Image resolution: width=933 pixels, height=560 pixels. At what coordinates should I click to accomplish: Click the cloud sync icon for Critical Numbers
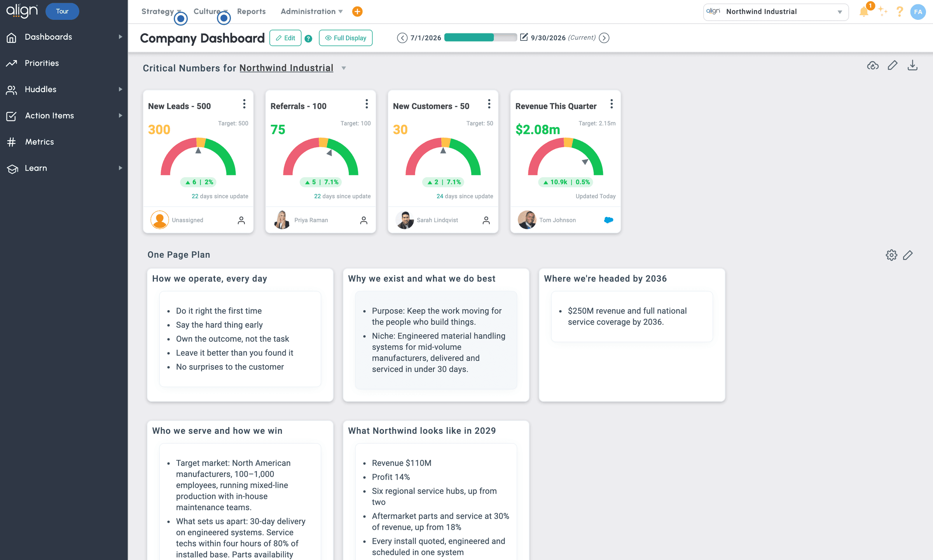[x=873, y=65]
